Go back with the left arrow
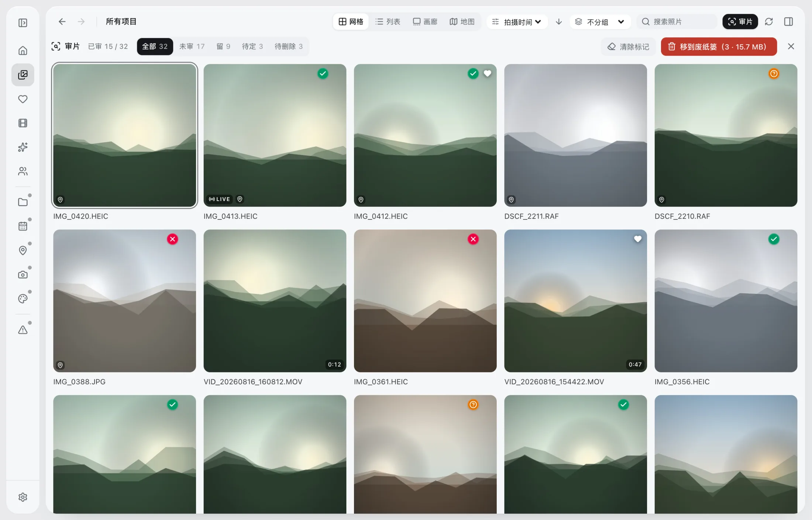Image resolution: width=812 pixels, height=520 pixels. (x=62, y=21)
